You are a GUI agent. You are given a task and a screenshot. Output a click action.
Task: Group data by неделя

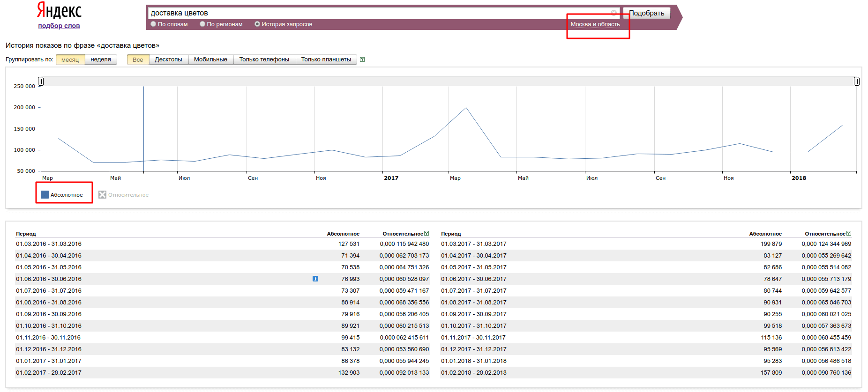click(101, 59)
